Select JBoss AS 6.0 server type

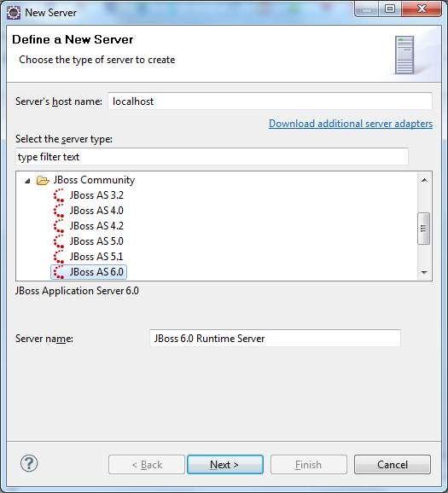coord(89,272)
